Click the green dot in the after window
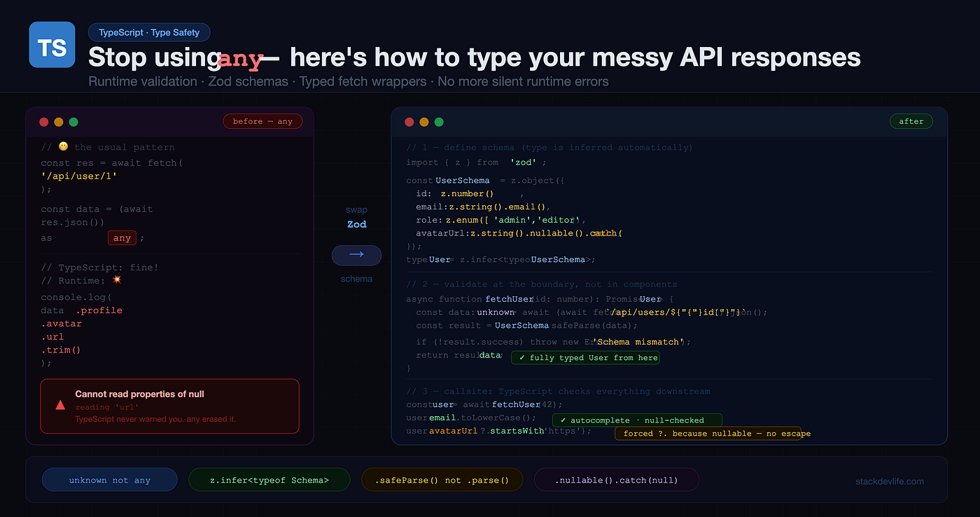 pyautogui.click(x=439, y=122)
